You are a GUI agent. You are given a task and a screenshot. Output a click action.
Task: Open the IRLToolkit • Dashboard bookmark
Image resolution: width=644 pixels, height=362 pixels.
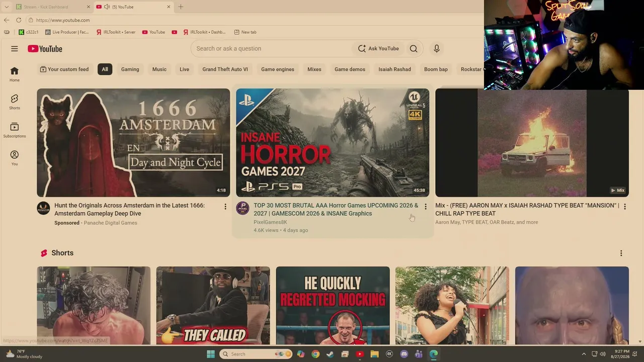[x=204, y=32]
